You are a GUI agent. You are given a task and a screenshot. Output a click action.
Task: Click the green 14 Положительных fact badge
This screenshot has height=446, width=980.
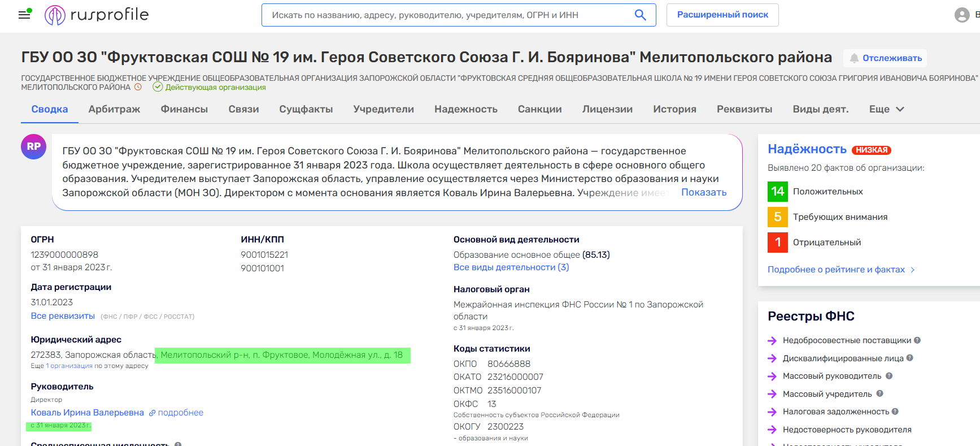click(x=778, y=192)
